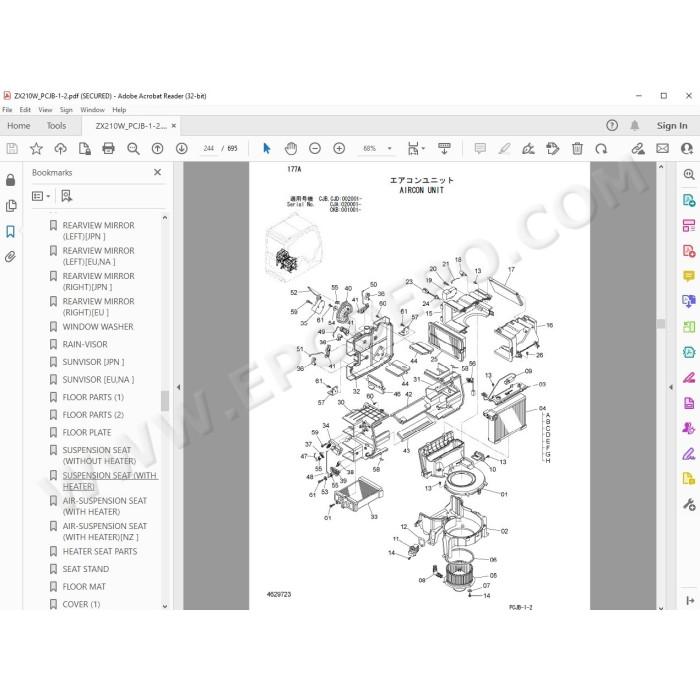
Task: Go to next page arrow
Action: 181,148
